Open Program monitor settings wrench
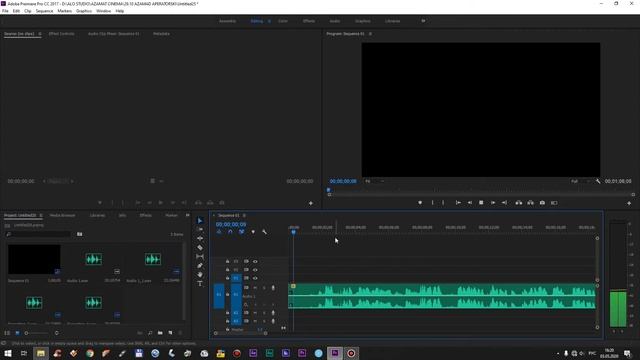The width and height of the screenshot is (640, 360). pyautogui.click(x=598, y=181)
